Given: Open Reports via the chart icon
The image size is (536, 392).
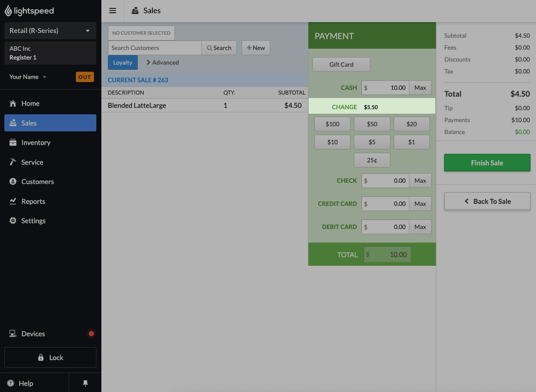Looking at the screenshot, I should point(13,201).
